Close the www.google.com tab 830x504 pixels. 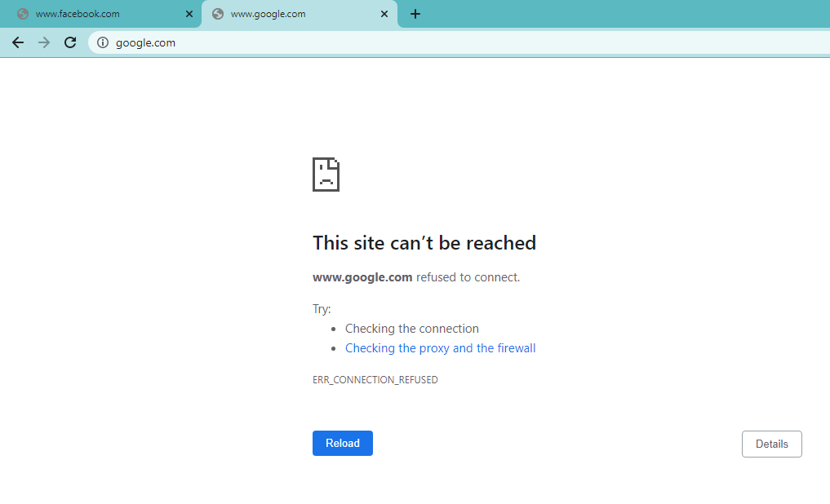click(x=384, y=15)
